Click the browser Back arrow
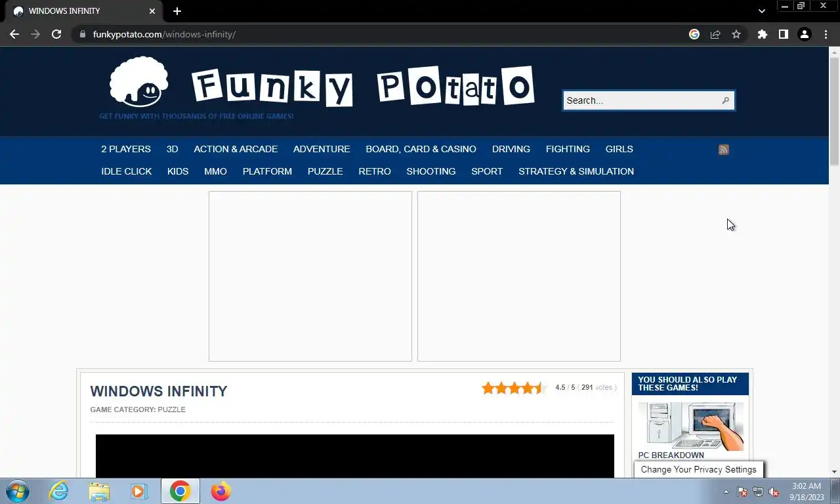The width and height of the screenshot is (840, 504). (x=14, y=34)
